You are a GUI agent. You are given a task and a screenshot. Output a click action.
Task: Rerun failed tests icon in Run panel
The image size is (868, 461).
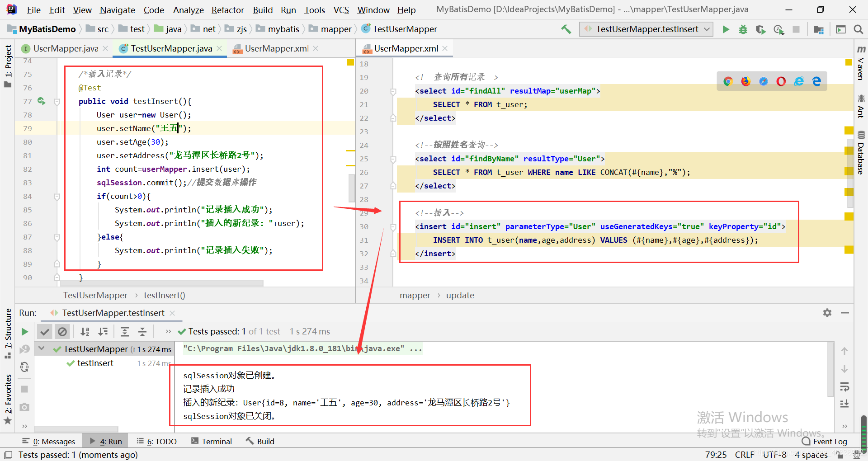[24, 349]
